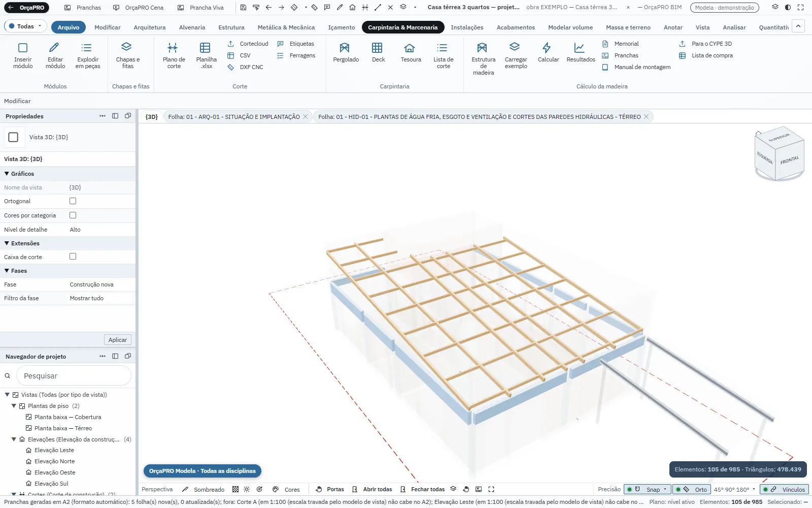Click the fullscreen icon in top-right corner
Image resolution: width=812 pixels, height=508 pixels.
coord(801,8)
